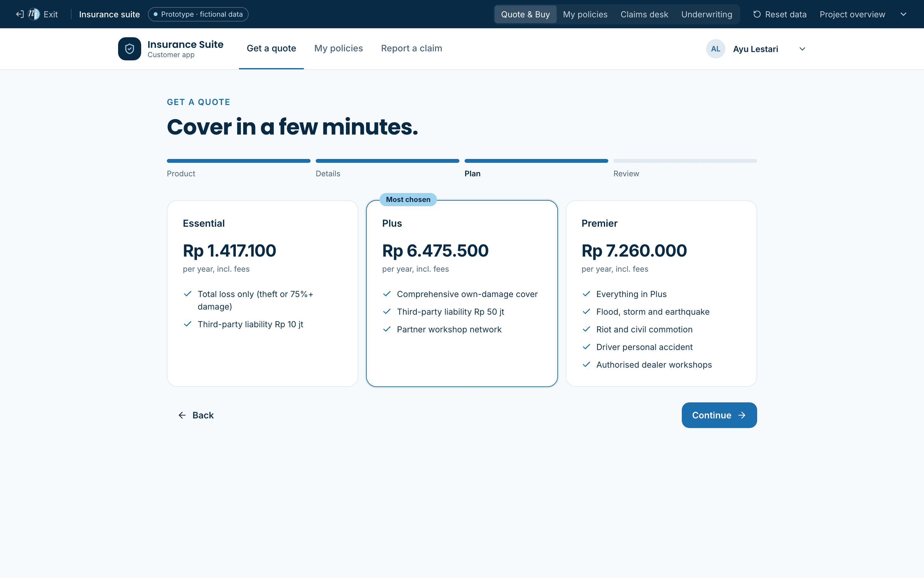Open the Get a quote tab

pos(271,48)
